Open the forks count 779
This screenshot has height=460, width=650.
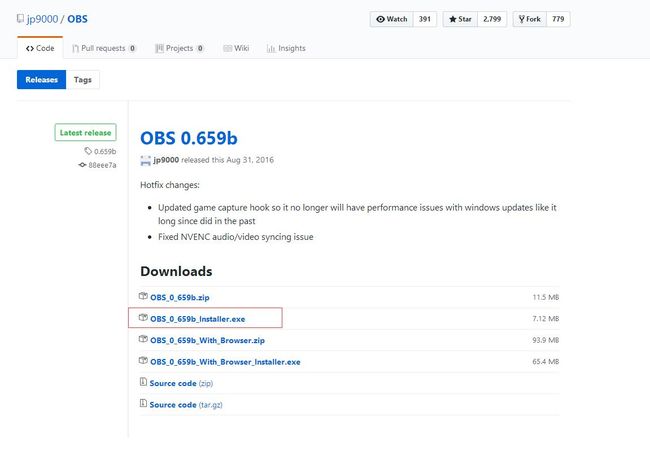point(558,19)
